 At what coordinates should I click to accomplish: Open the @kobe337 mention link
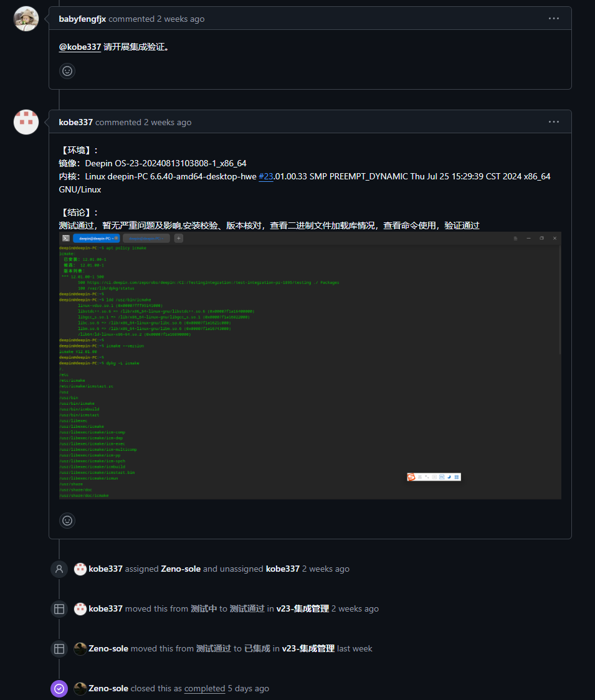click(x=79, y=47)
